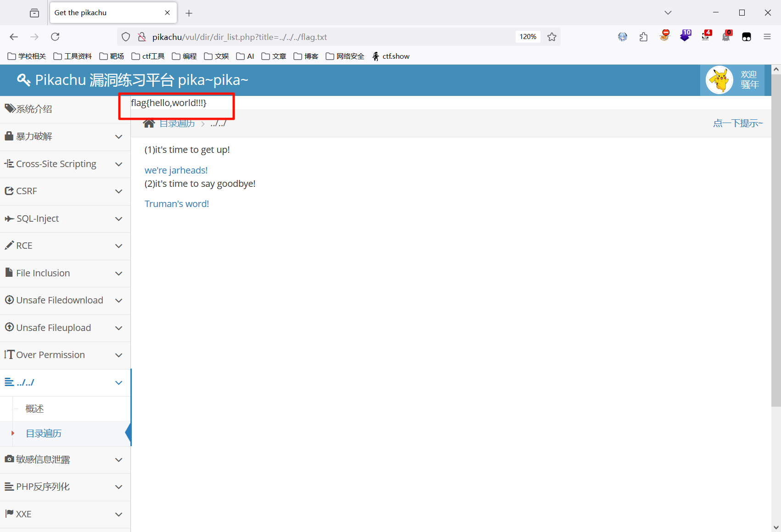Image resolution: width=781 pixels, height=532 pixels.
Task: Open 系统介绍 in the sidebar
Action: click(x=65, y=109)
